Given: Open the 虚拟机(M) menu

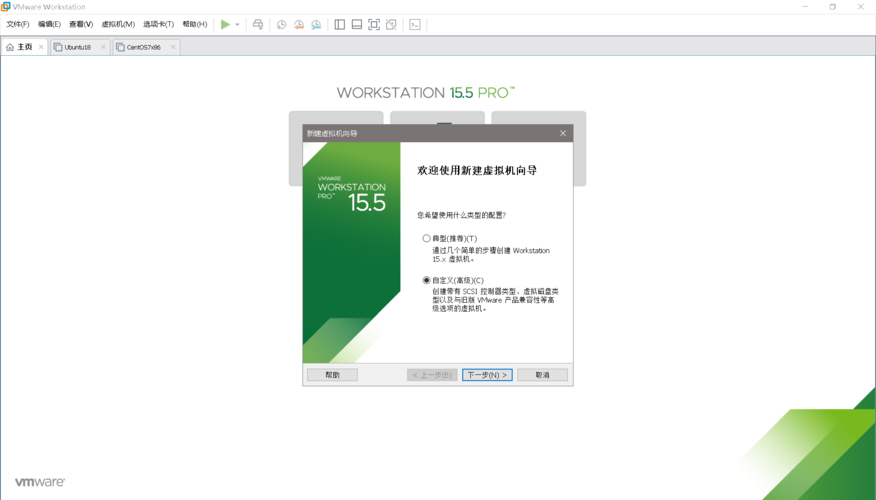Looking at the screenshot, I should point(118,24).
